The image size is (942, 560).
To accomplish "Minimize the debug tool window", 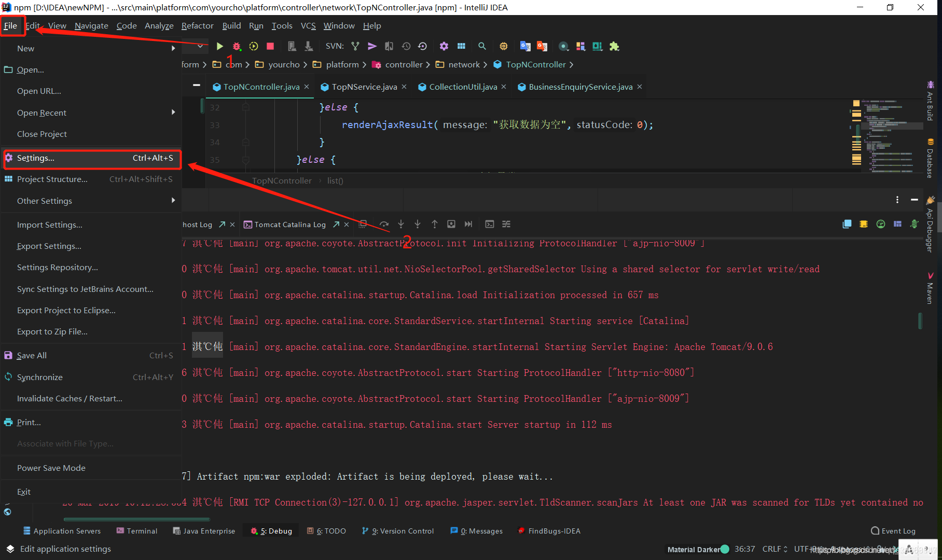I will tap(915, 200).
